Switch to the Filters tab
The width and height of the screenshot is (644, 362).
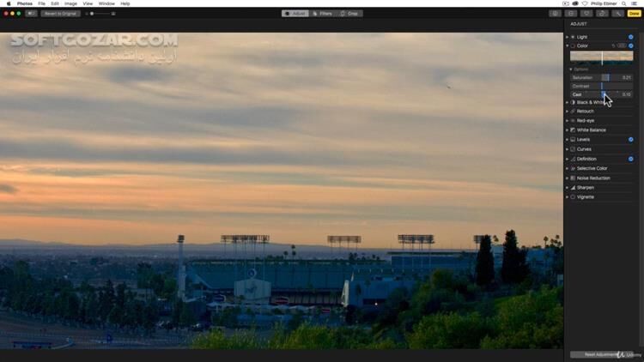click(322, 13)
